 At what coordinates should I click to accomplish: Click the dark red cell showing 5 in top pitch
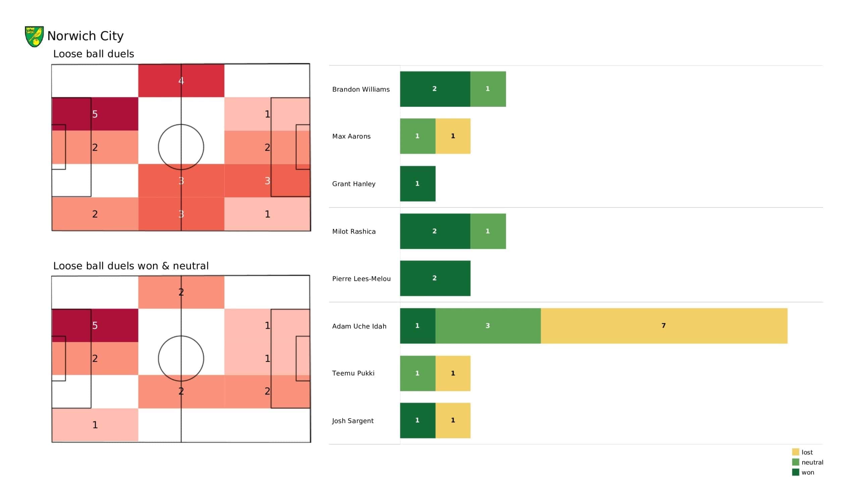click(x=95, y=114)
